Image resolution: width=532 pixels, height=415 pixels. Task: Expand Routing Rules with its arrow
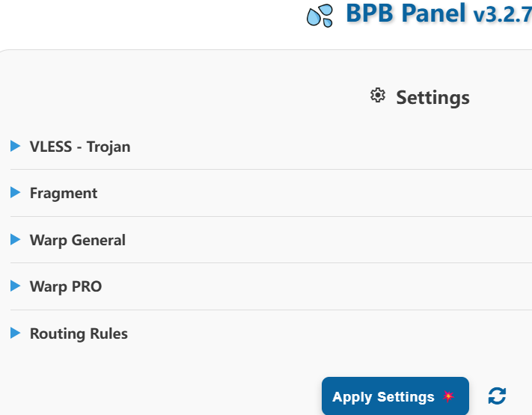[15, 333]
